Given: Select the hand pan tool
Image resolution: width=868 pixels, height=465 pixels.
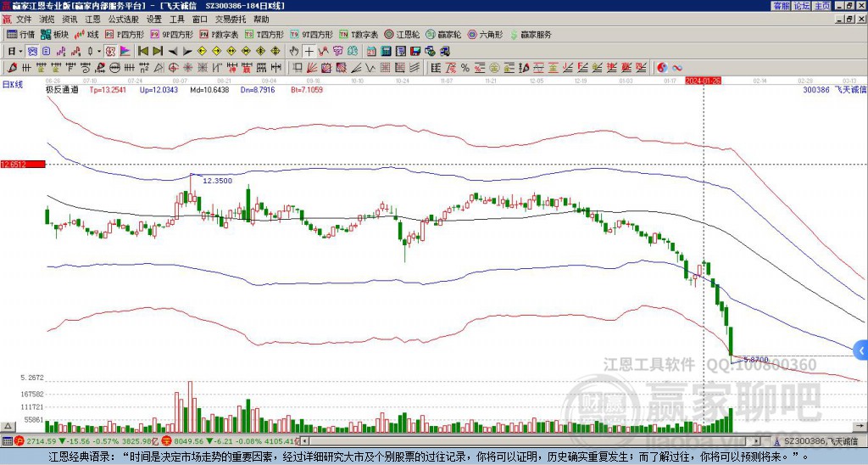Looking at the screenshot, I should tap(295, 52).
